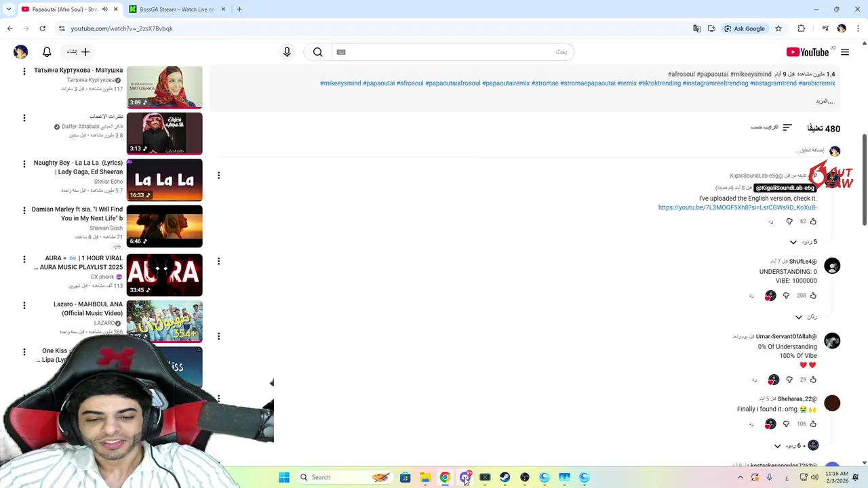Open the comments sort-by dropdown
This screenshot has height=488, width=868.
click(772, 127)
